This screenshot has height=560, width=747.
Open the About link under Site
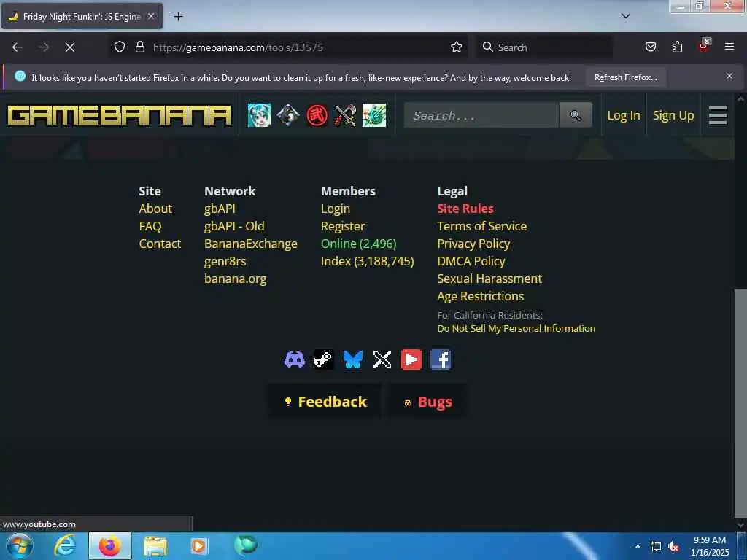pos(155,209)
